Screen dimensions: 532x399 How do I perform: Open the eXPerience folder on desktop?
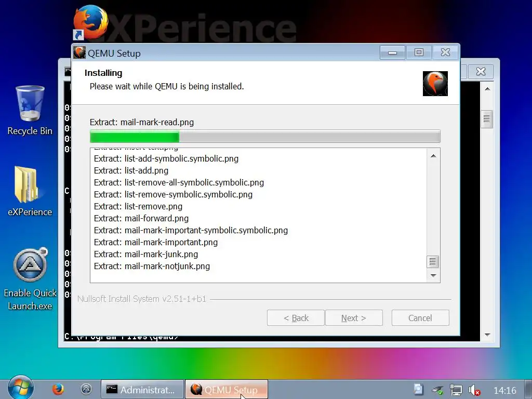[x=30, y=191]
